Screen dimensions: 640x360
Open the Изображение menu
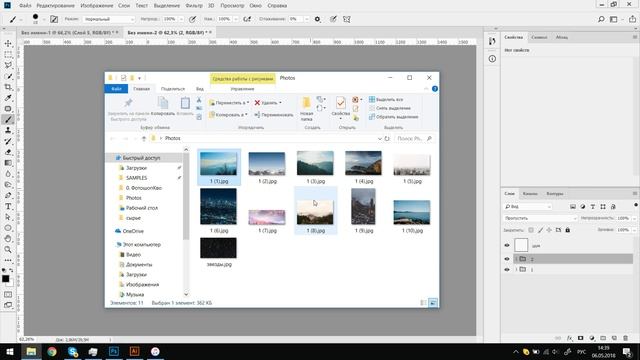tap(97, 6)
